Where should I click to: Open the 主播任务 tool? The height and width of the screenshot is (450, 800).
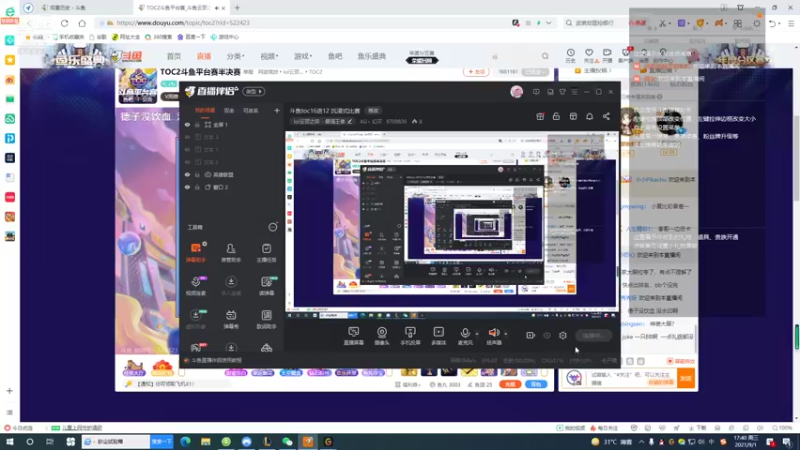(266, 253)
